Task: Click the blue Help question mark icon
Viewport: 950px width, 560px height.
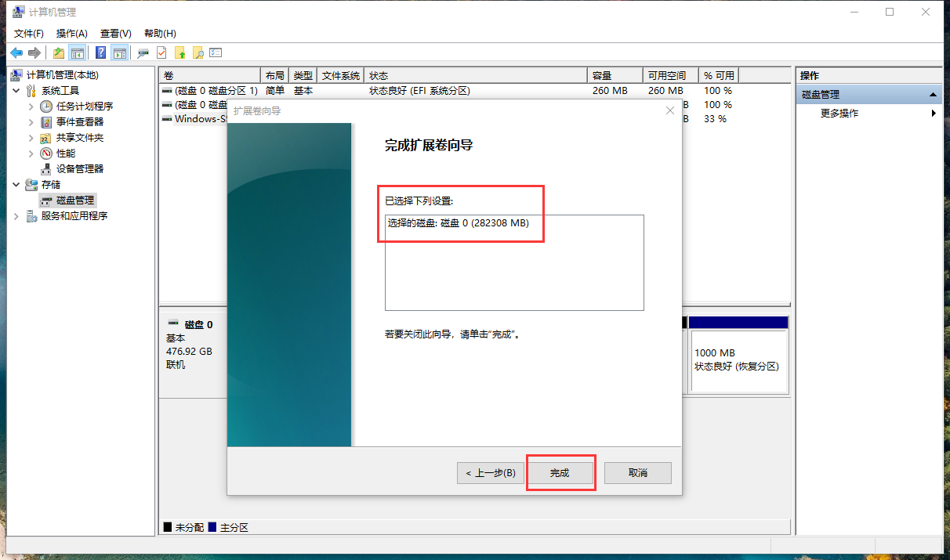Action: [101, 52]
